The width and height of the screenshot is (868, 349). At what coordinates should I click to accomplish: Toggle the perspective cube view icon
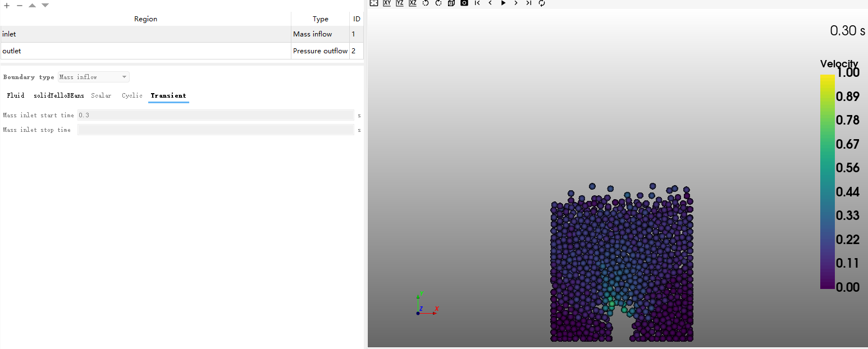click(451, 3)
